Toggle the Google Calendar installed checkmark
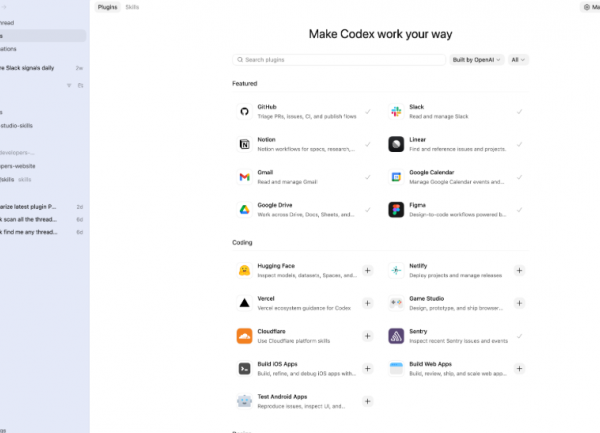600x433 pixels. [x=519, y=177]
